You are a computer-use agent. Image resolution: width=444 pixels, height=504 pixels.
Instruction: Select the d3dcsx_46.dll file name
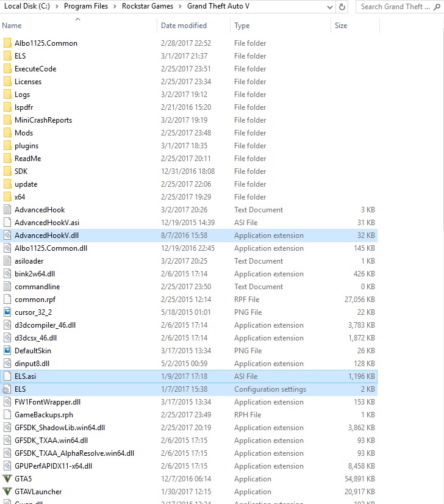(35, 338)
